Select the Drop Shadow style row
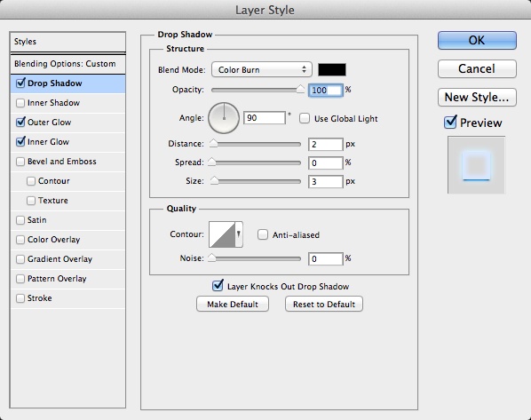 point(68,83)
